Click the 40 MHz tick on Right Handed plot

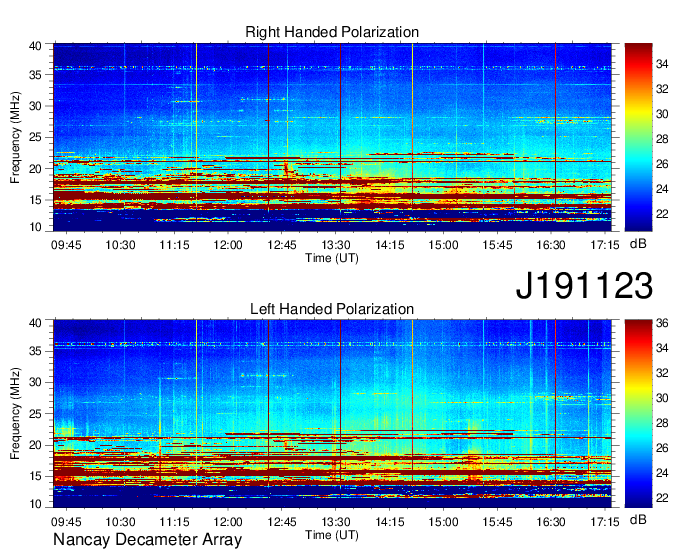35,46
